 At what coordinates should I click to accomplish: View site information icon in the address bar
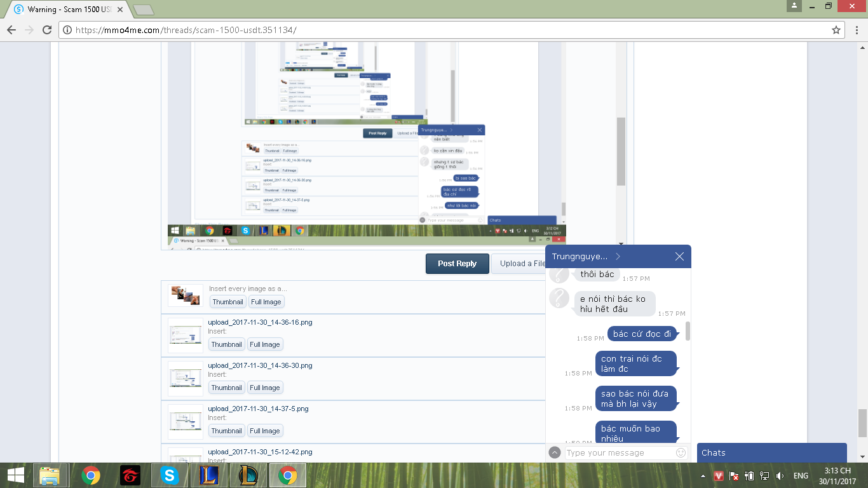pos(67,30)
